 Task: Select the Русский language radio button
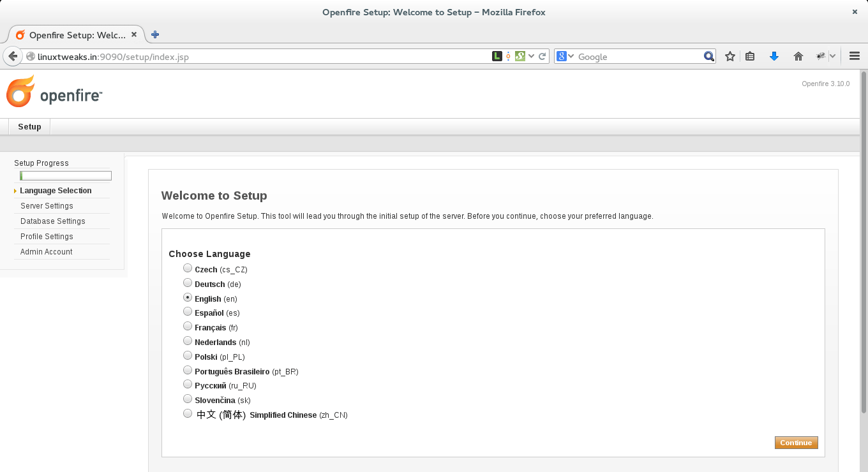click(x=188, y=385)
